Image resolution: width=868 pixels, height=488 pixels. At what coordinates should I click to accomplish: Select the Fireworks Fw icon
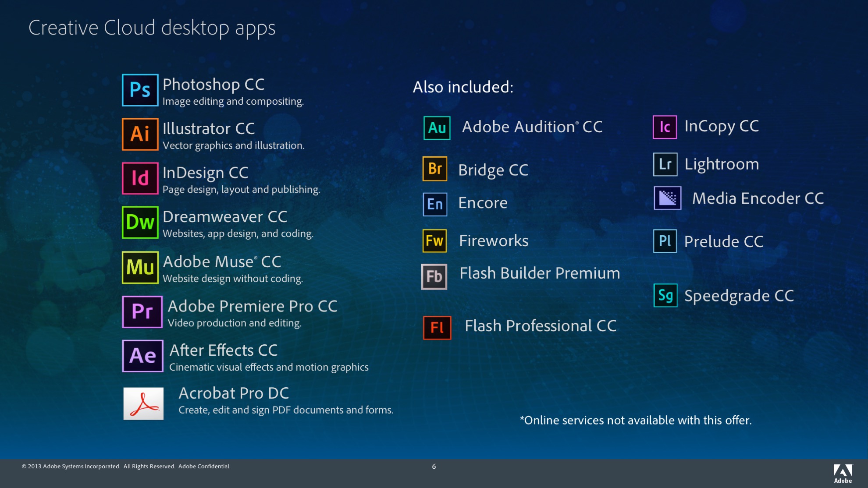tap(434, 240)
